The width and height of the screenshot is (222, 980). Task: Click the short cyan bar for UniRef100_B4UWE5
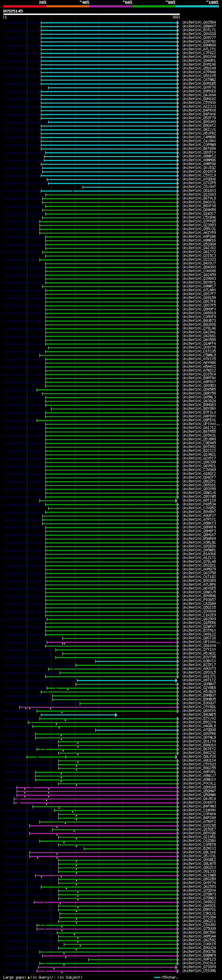coord(79,714)
